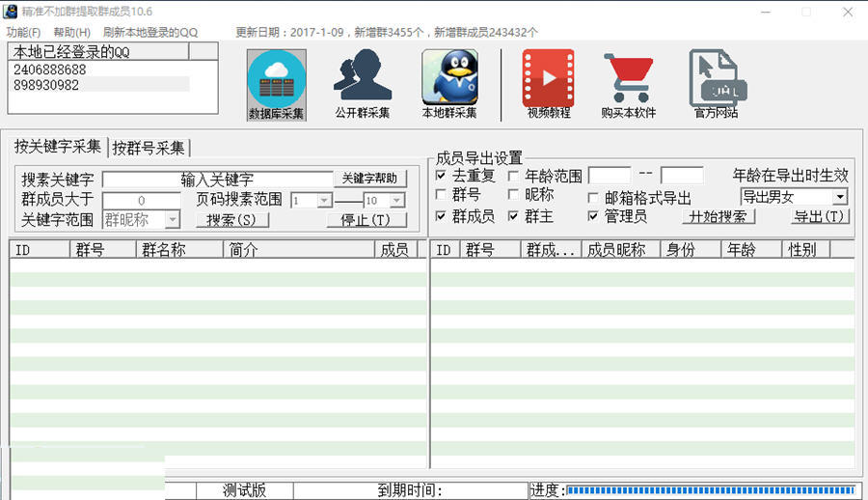
Task: Select logged-in QQ 2406888688
Action: point(50,69)
